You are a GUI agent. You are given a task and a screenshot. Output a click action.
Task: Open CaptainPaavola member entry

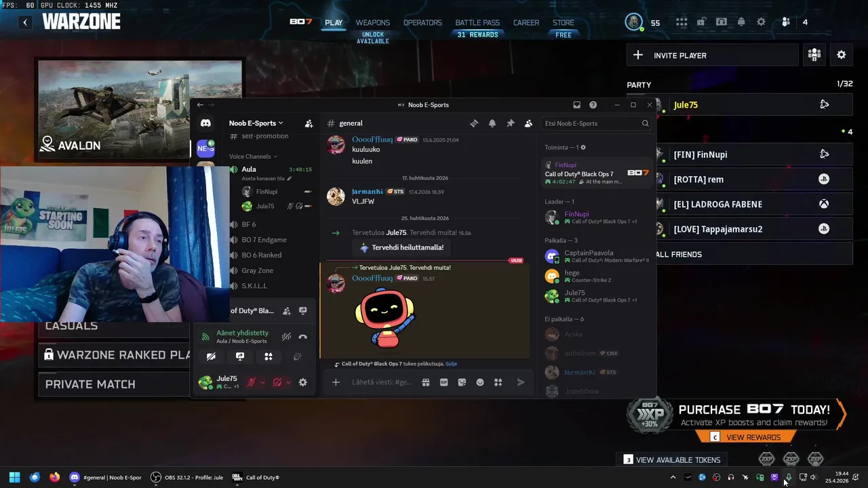(597, 256)
